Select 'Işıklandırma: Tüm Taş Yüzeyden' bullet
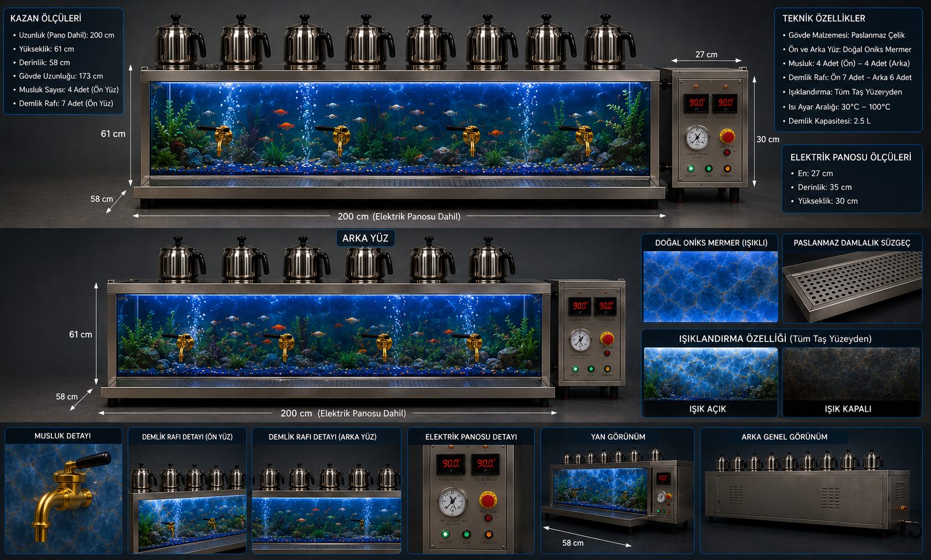The width and height of the screenshot is (931, 560). (x=845, y=92)
